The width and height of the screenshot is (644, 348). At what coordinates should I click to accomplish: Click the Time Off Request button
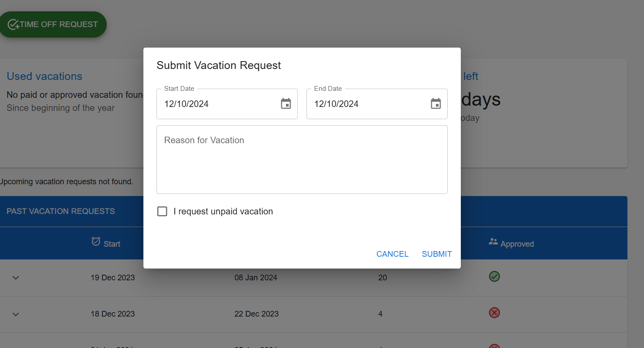pos(52,24)
